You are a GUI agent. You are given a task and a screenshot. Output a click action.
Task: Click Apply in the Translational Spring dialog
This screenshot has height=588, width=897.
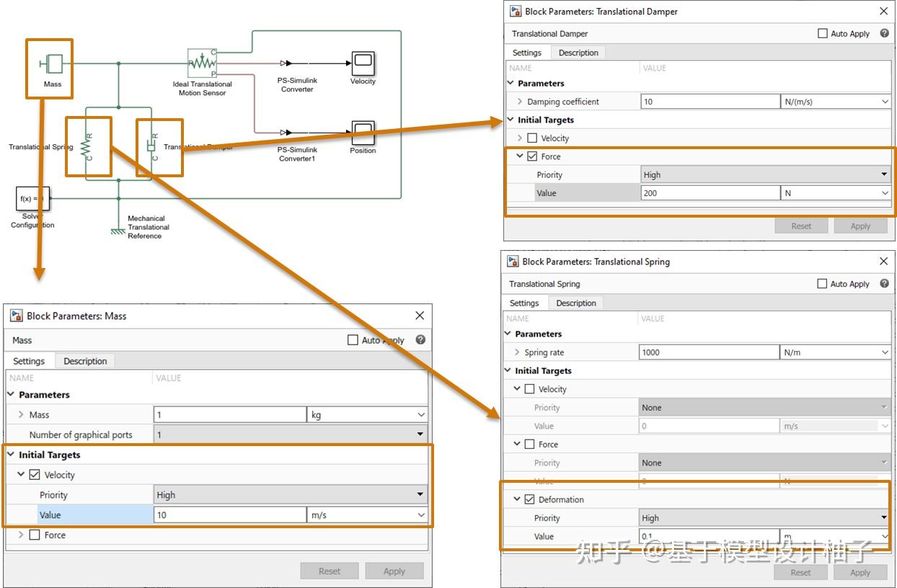[860, 572]
